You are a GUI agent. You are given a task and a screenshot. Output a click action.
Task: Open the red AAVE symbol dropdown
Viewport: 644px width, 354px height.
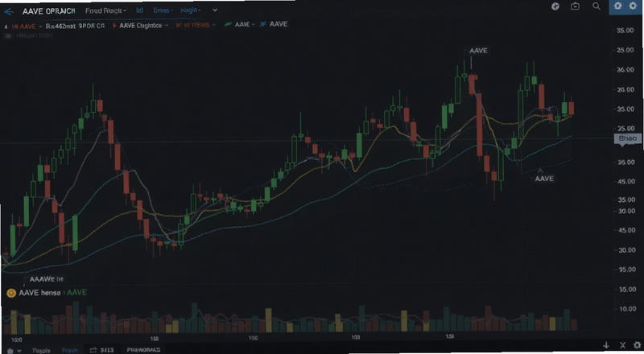27,27
